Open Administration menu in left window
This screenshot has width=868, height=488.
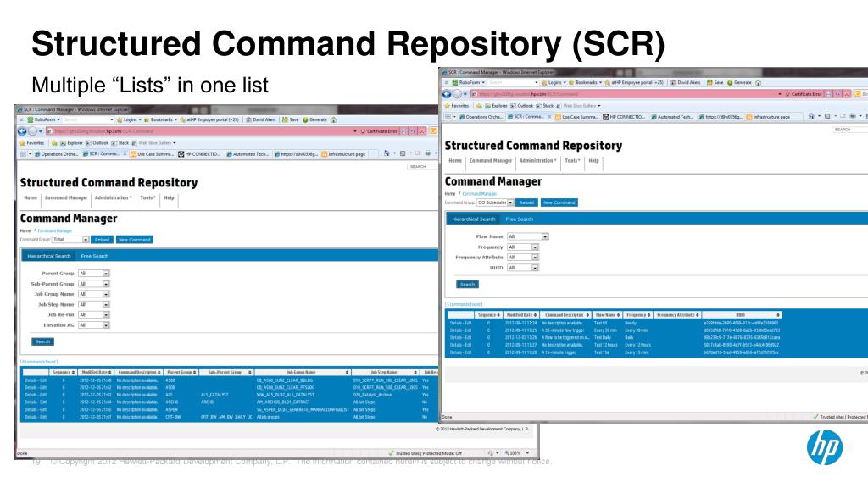[113, 197]
